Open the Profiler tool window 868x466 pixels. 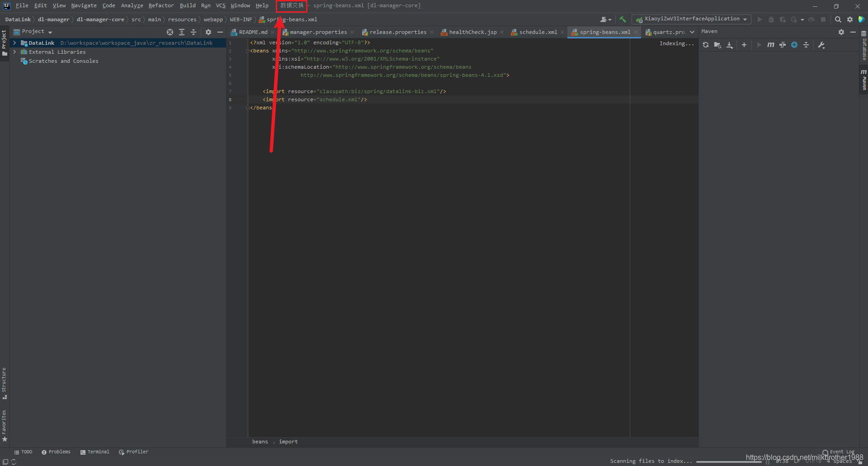point(133,452)
